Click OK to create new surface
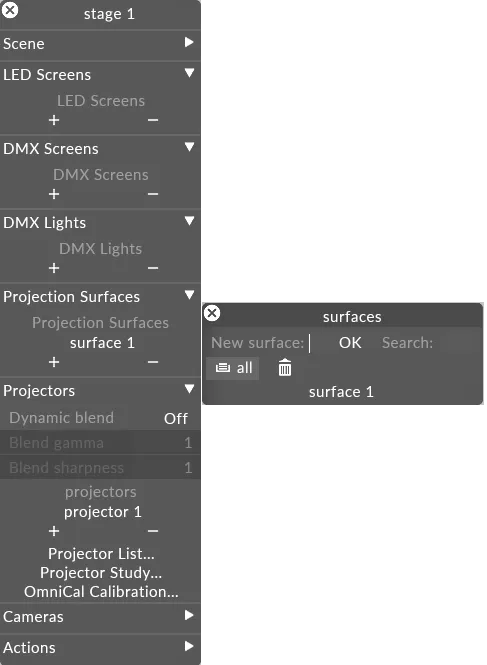 (x=350, y=343)
